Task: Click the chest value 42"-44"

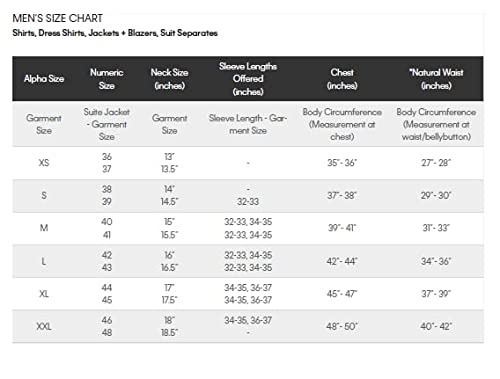Action: click(x=342, y=261)
